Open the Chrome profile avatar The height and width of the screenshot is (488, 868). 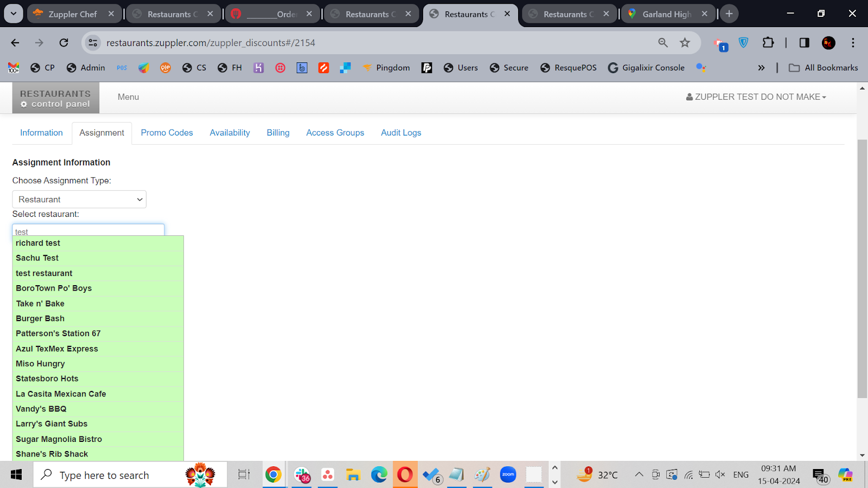point(828,43)
